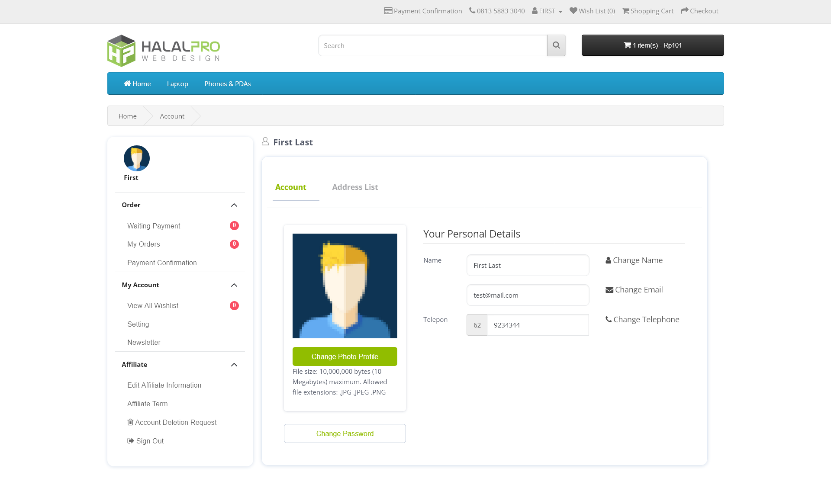Expand the FIRST user account dropdown
Viewport: 831px width, 504px height.
(x=547, y=11)
